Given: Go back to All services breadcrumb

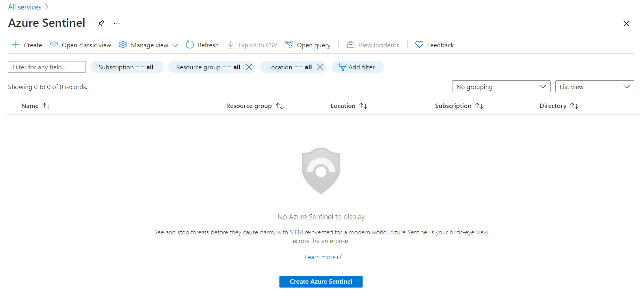Looking at the screenshot, I should point(24,7).
